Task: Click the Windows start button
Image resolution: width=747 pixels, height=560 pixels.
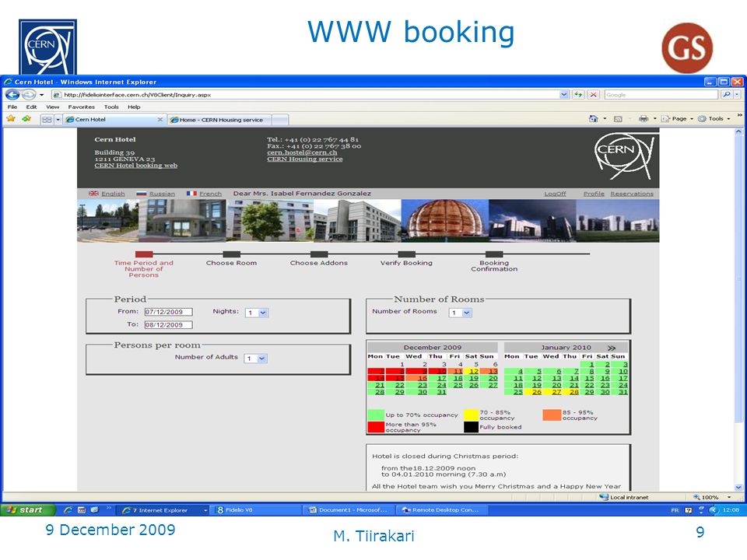Action: (28, 509)
